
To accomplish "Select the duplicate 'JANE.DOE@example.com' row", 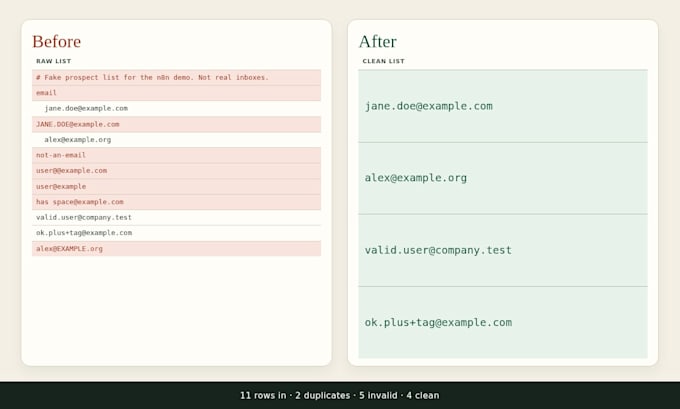I will click(x=177, y=124).
